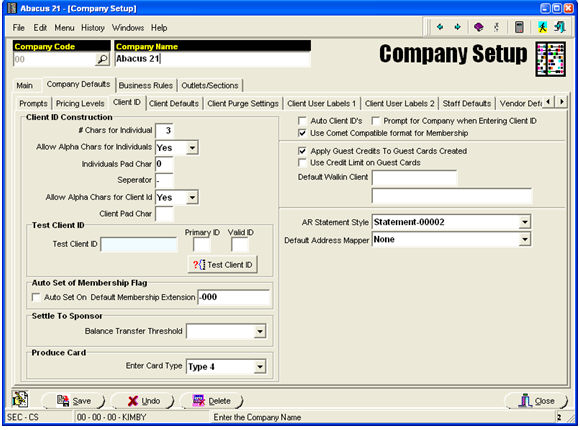Image resolution: width=580 pixels, height=430 pixels.
Task: Switch to the Outlets/Sections tab
Action: pos(210,85)
